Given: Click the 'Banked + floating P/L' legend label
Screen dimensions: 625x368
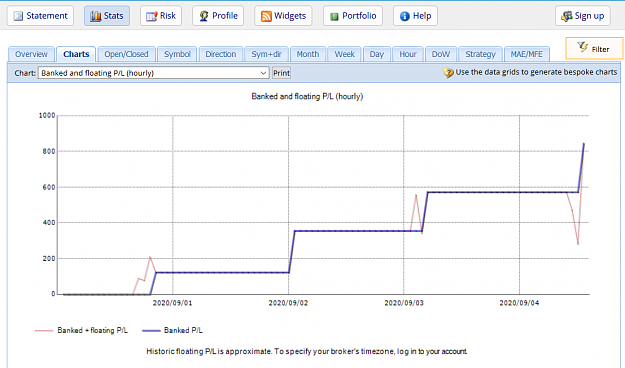Looking at the screenshot, I should (x=92, y=331).
